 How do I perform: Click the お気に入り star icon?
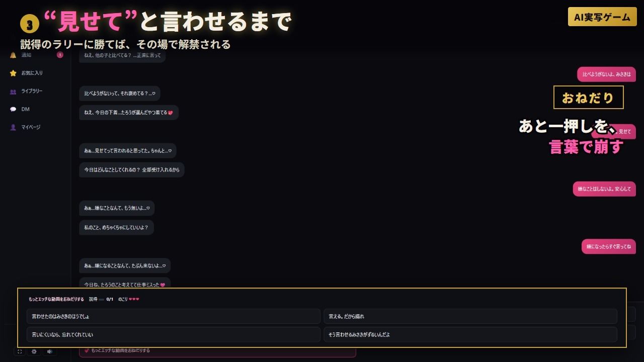coord(13,73)
